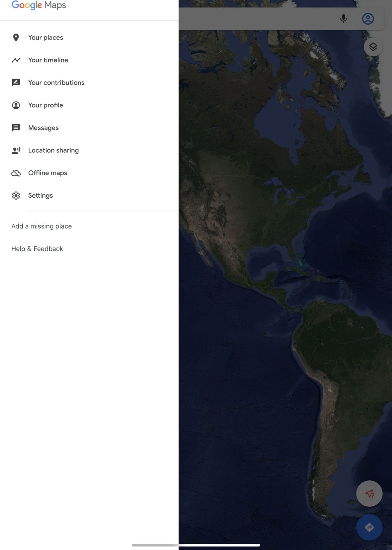
Task: Open the map layers button
Action: (373, 47)
